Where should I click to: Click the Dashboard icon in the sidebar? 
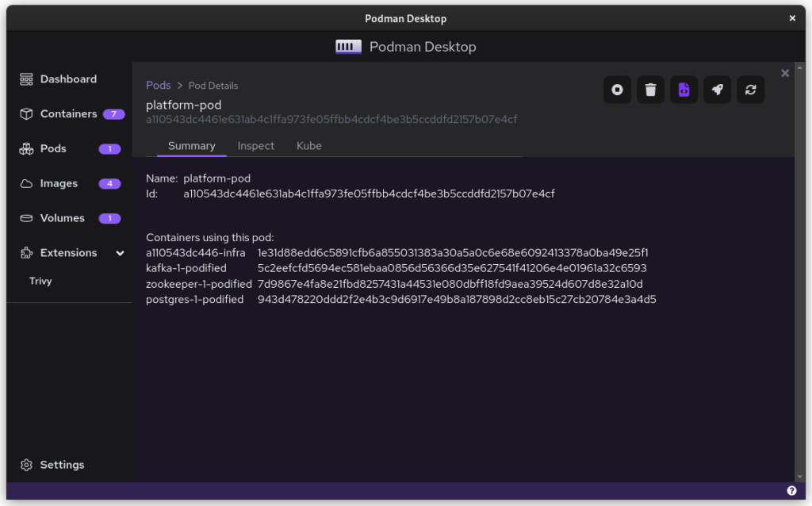pos(26,79)
